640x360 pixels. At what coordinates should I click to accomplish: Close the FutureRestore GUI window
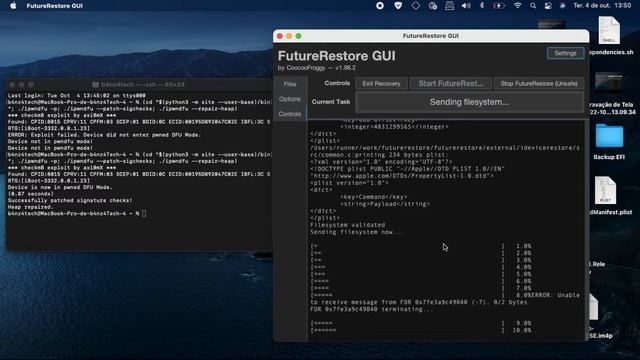pyautogui.click(x=280, y=36)
